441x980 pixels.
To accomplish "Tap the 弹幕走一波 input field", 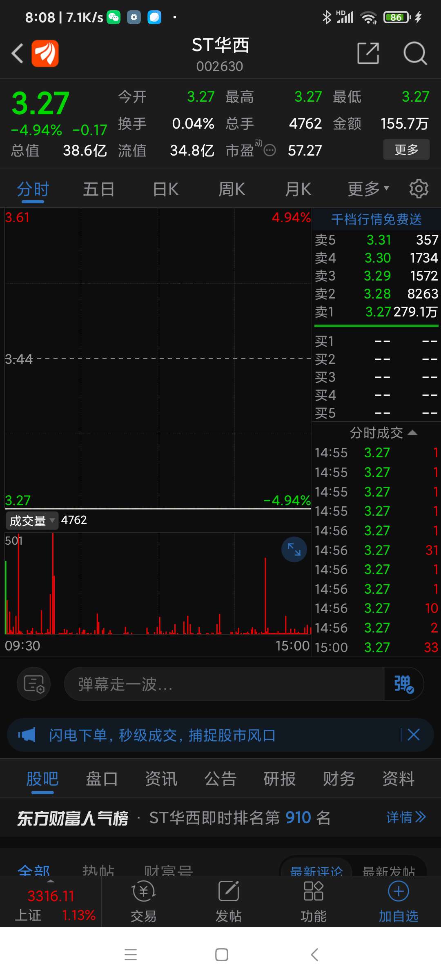I will (224, 684).
